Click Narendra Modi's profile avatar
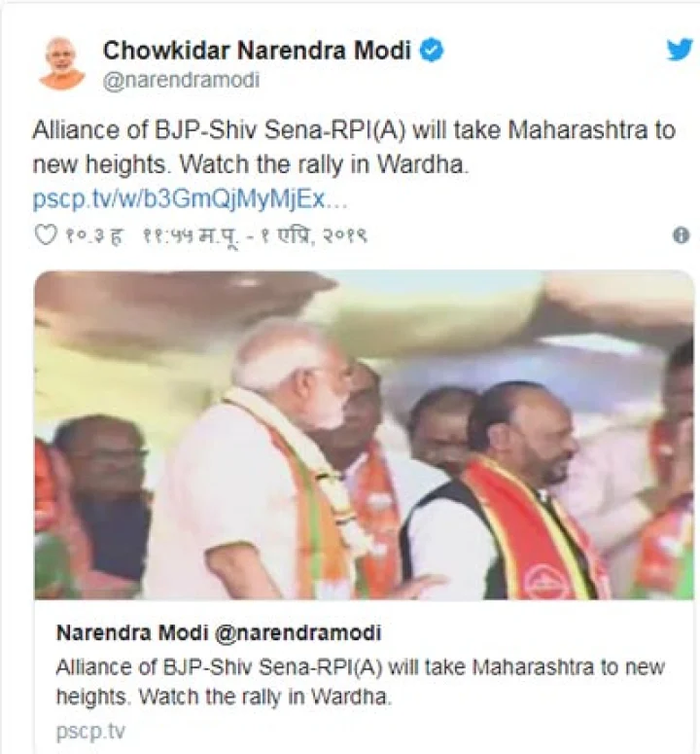Screen dimensions: 700x754 tap(61, 63)
